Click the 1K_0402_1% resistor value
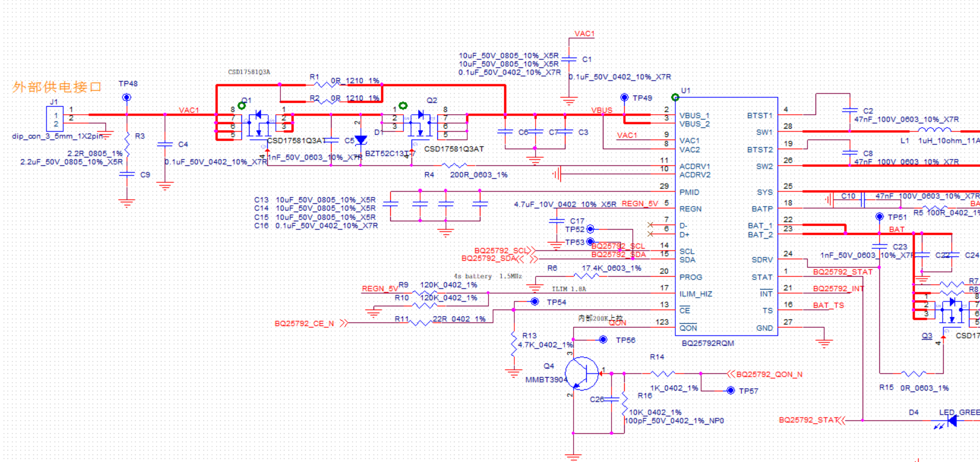The width and height of the screenshot is (980, 462). coord(674,388)
